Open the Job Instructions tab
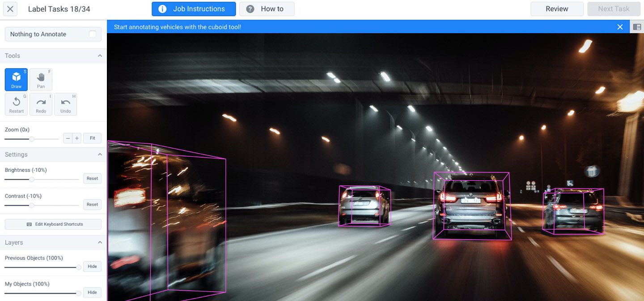Screen dimensions: 644x301 (193, 9)
